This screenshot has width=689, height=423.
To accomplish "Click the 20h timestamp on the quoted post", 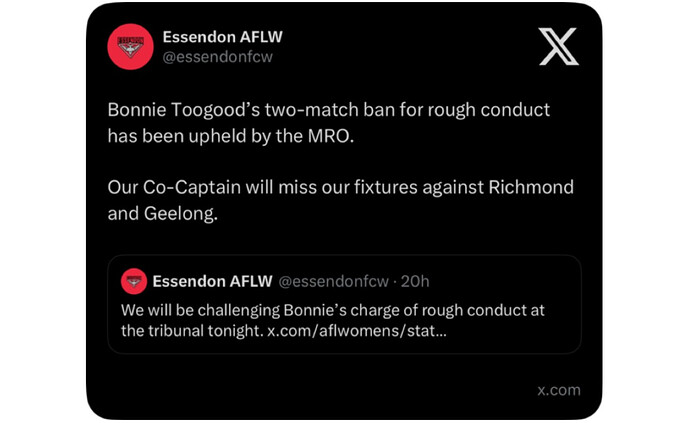I will pyautogui.click(x=415, y=281).
